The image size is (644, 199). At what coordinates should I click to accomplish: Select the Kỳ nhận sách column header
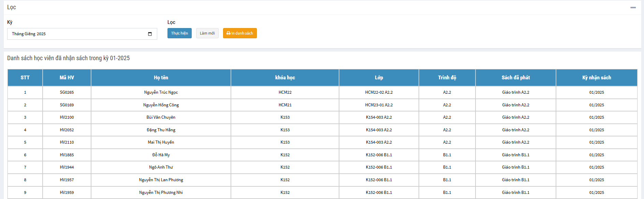tap(596, 78)
